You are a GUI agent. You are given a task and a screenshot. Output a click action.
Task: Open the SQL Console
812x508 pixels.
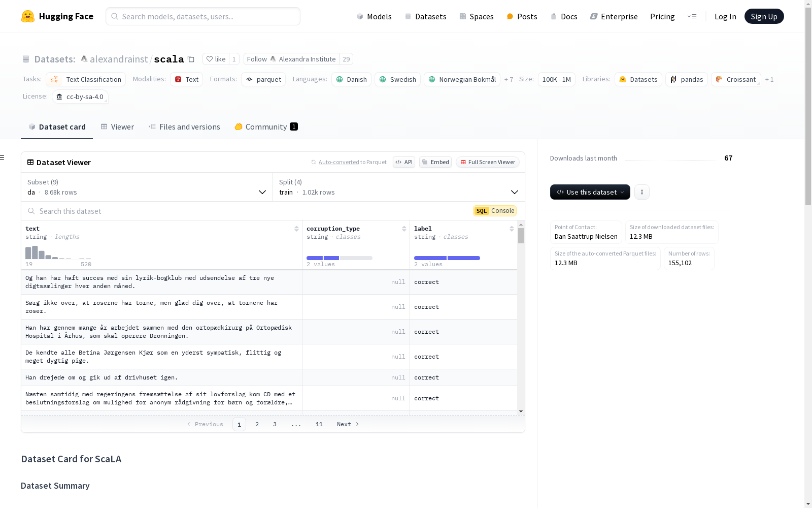pyautogui.click(x=495, y=211)
